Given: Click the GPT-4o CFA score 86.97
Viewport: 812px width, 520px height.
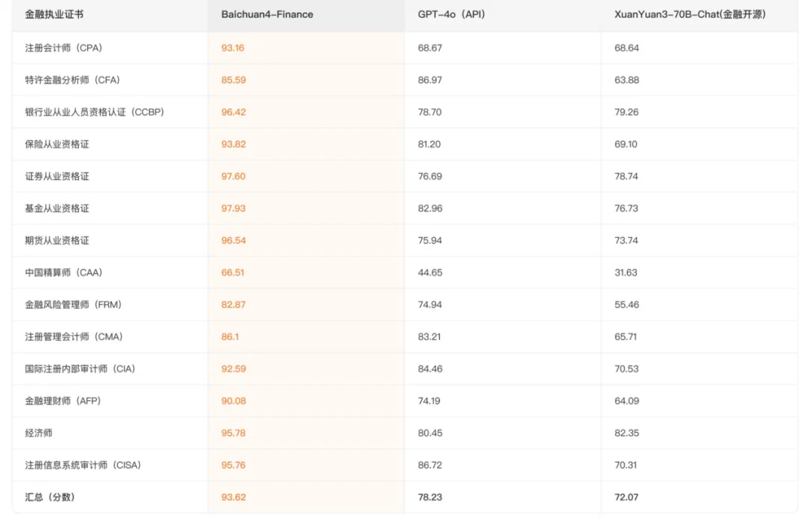Looking at the screenshot, I should tap(430, 80).
